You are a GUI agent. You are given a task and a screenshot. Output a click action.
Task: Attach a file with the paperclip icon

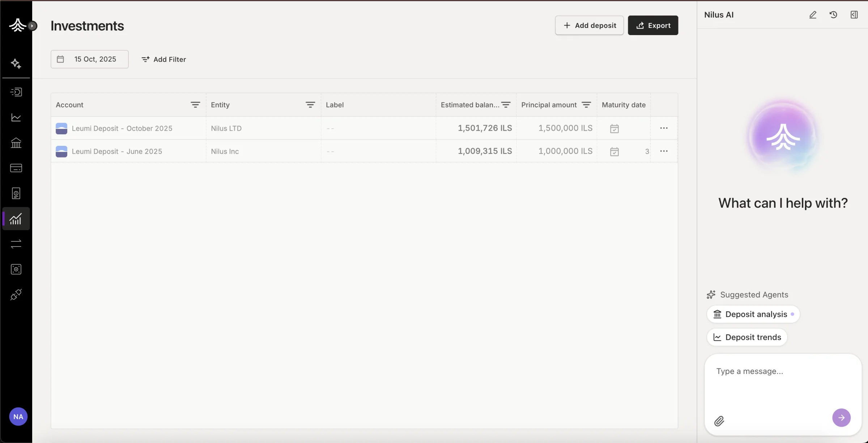tap(719, 421)
